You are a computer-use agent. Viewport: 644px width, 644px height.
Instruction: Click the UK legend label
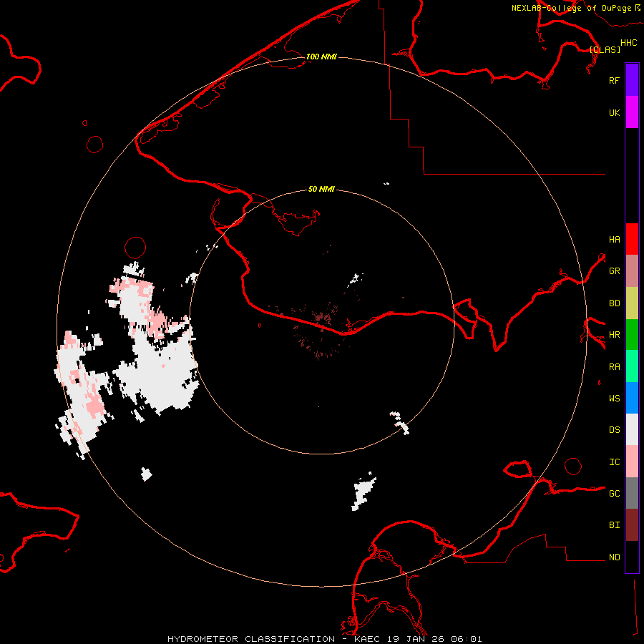(614, 112)
